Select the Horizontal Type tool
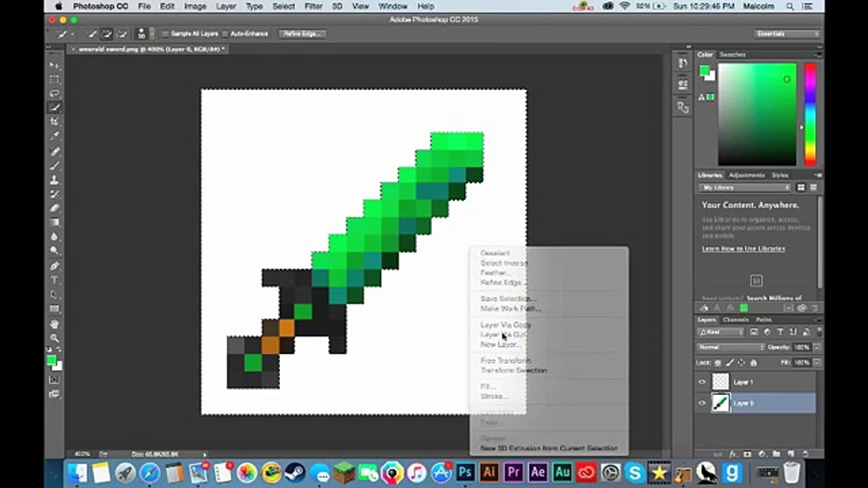 pyautogui.click(x=55, y=281)
